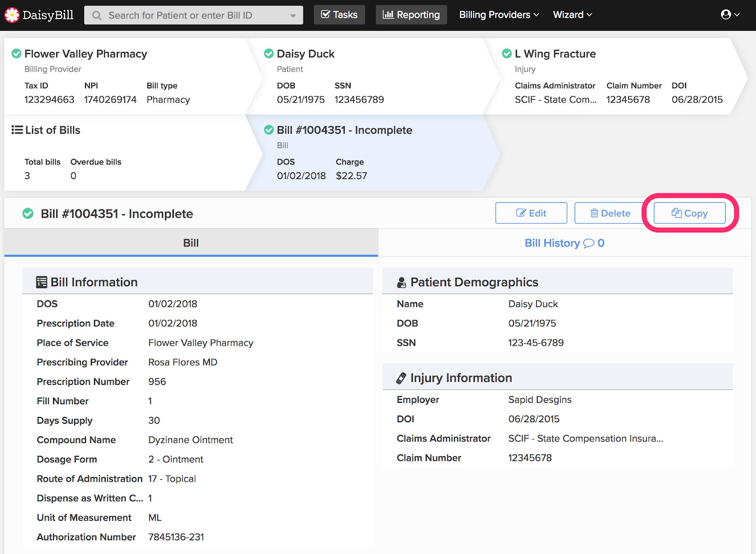
Task: Open the Tasks page
Action: pyautogui.click(x=339, y=15)
